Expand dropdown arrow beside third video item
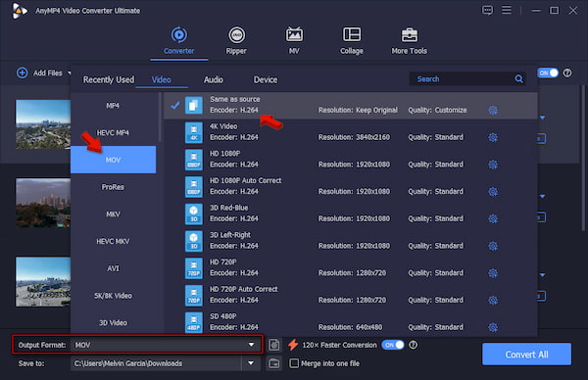 point(542,275)
